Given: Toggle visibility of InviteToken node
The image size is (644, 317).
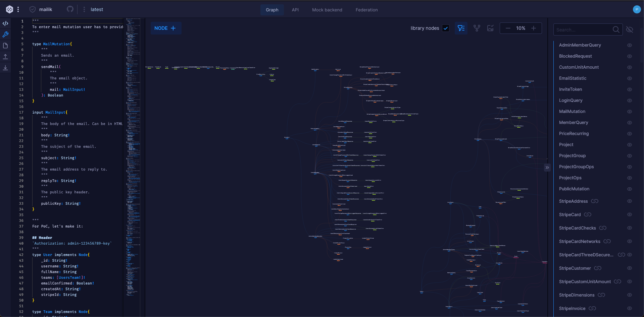Looking at the screenshot, I should (630, 89).
